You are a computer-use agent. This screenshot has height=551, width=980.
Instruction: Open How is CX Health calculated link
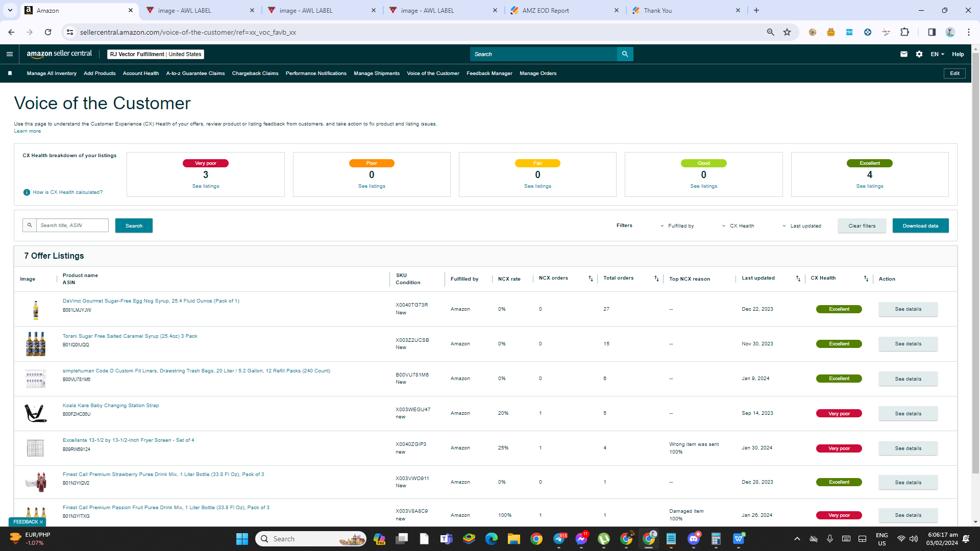[68, 192]
